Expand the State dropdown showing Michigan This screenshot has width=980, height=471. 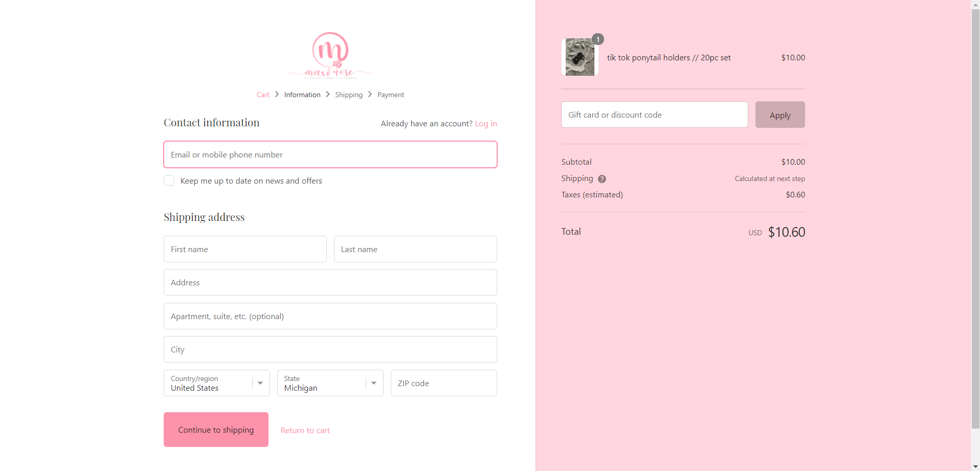click(330, 383)
